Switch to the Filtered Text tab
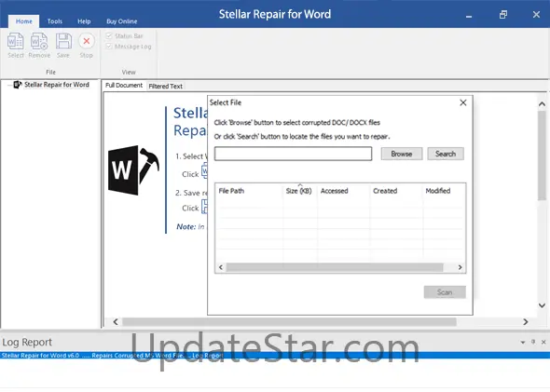Viewport: 550px width, 392px height. [166, 87]
